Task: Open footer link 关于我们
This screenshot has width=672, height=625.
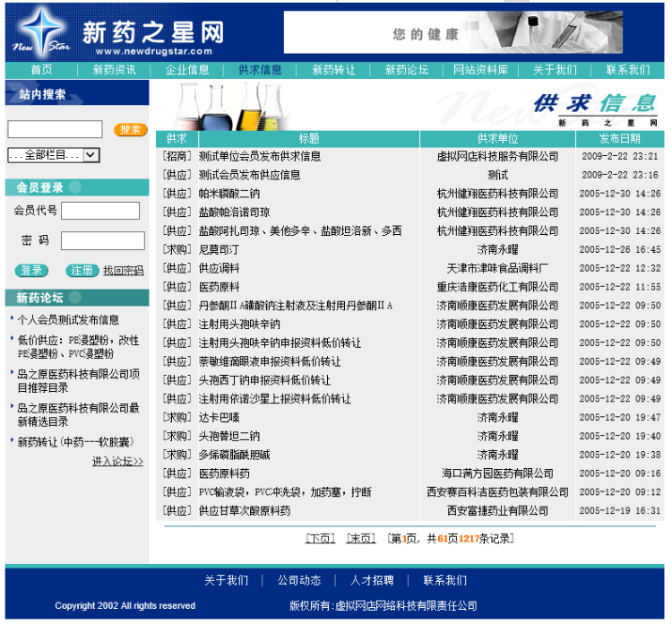Action: (227, 580)
